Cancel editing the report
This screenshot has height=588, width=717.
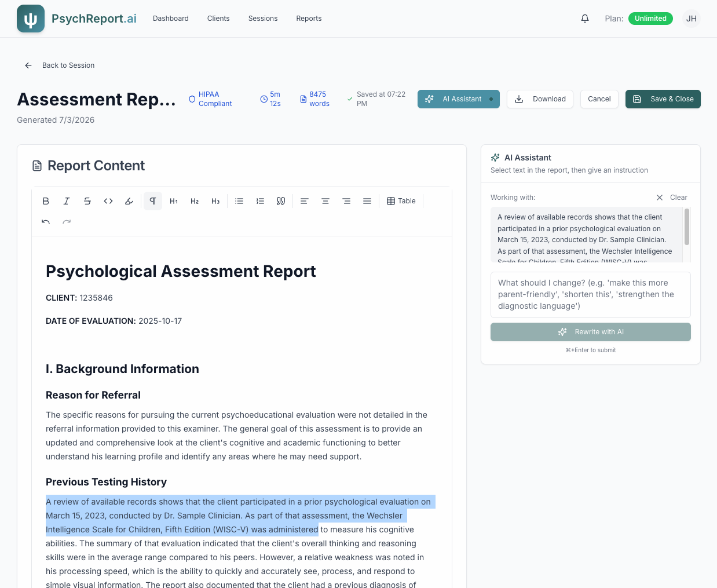599,99
